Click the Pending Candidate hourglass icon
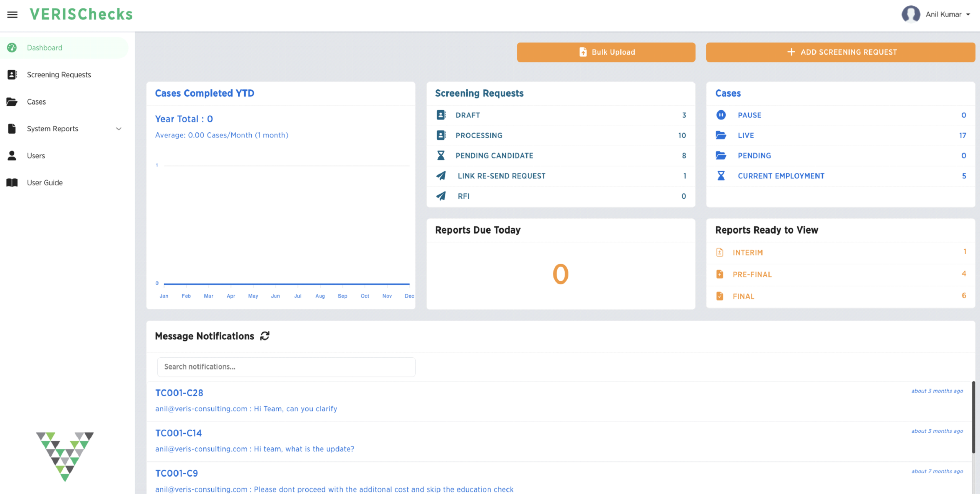The image size is (980, 494). click(441, 155)
